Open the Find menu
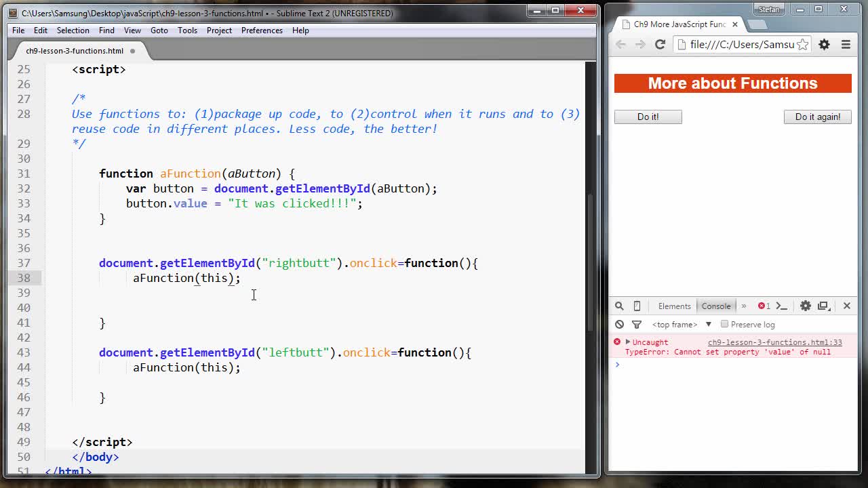868x488 pixels. pyautogui.click(x=106, y=30)
